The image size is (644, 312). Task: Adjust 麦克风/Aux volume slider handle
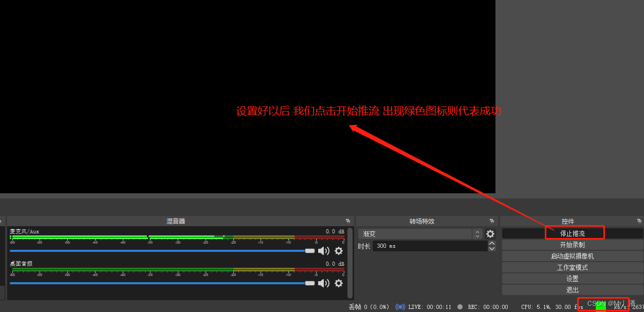tap(310, 251)
